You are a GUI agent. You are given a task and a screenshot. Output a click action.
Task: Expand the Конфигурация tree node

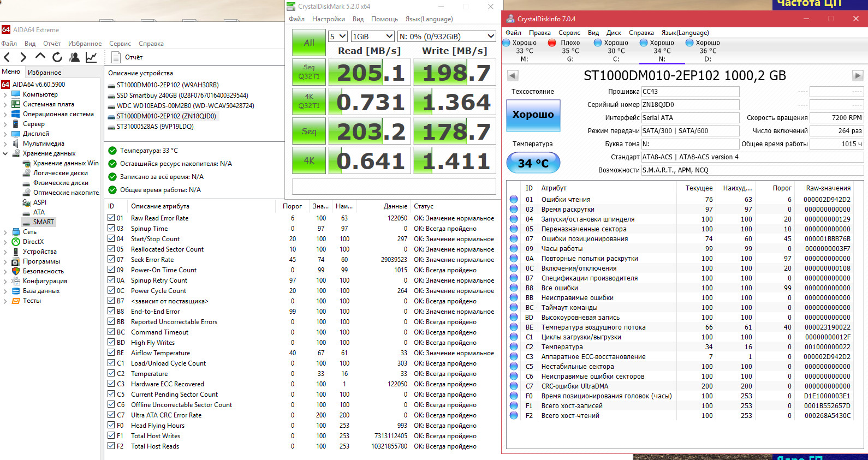[5, 281]
